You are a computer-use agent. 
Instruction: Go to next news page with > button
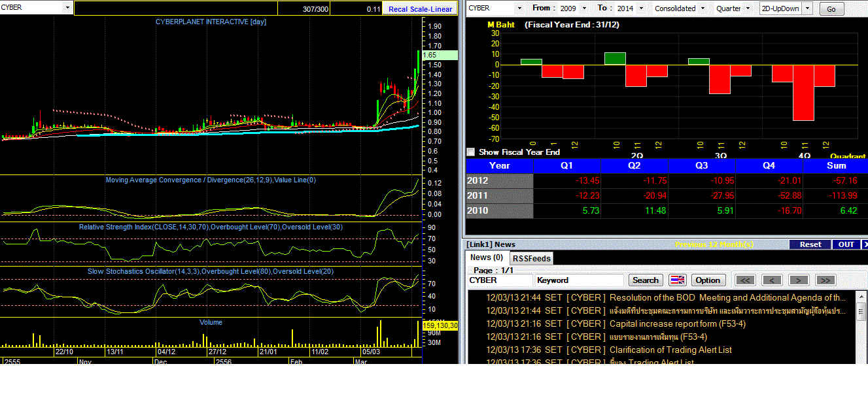tap(799, 280)
